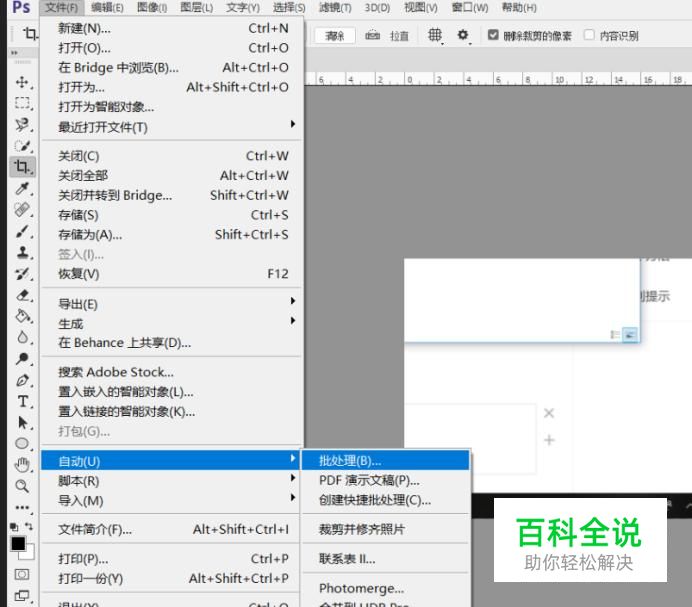Image resolution: width=692 pixels, height=607 pixels.
Task: Select the Rectangular Marquee tool
Action: click(x=22, y=103)
